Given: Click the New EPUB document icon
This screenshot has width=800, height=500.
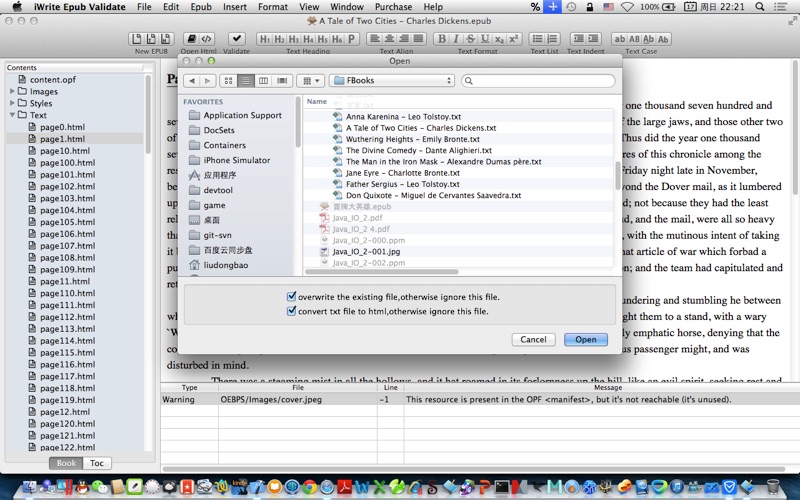Looking at the screenshot, I should pos(137,39).
